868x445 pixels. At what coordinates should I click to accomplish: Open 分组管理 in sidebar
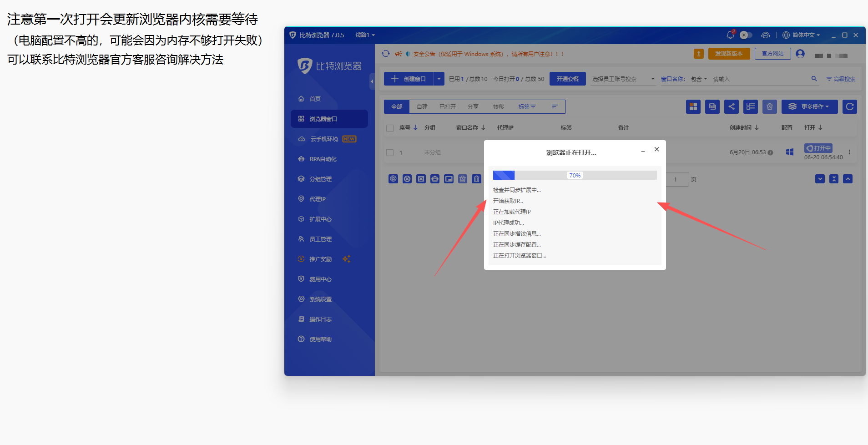point(329,179)
